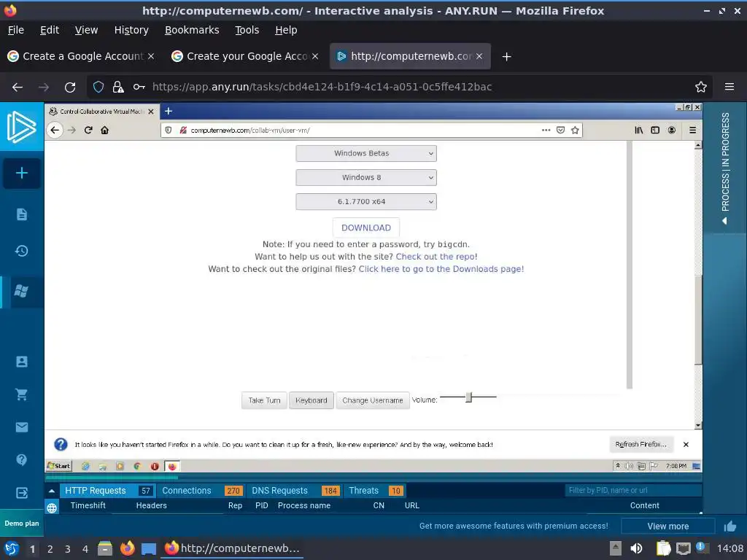
Task: Bookmark the computernewb page in VM browser
Action: coord(575,130)
